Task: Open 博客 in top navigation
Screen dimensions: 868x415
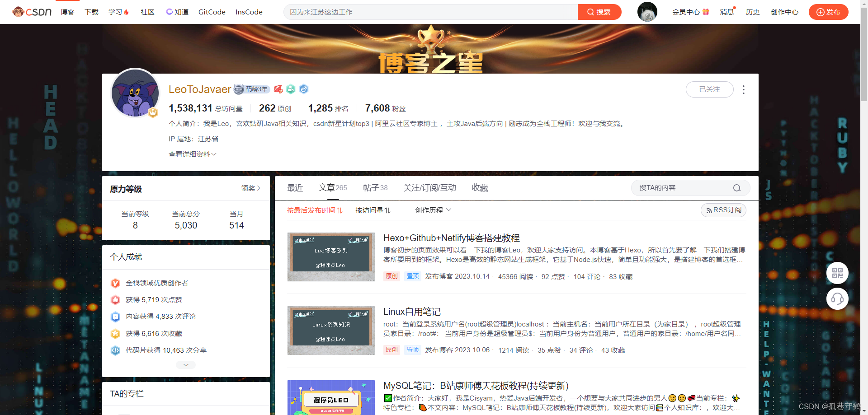Action: click(x=67, y=12)
